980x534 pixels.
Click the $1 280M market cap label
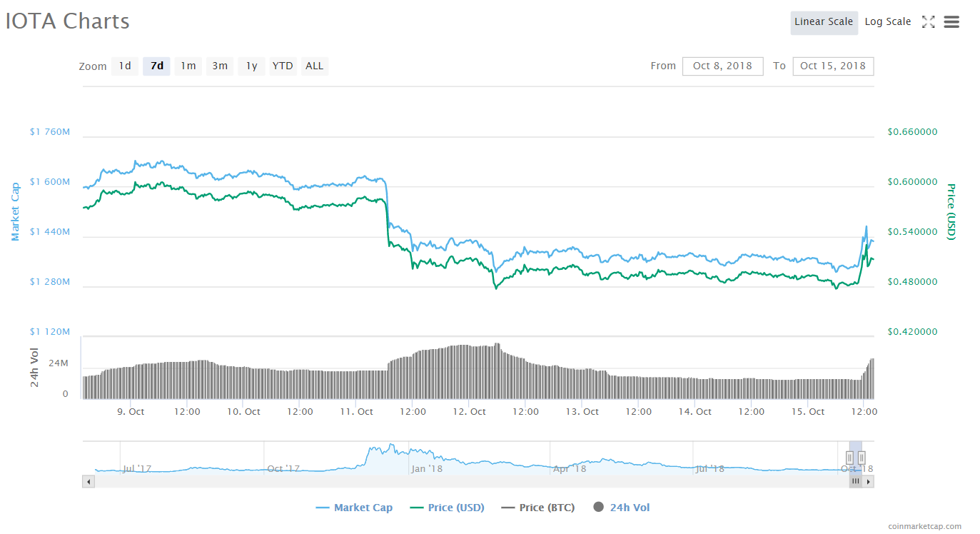point(50,281)
